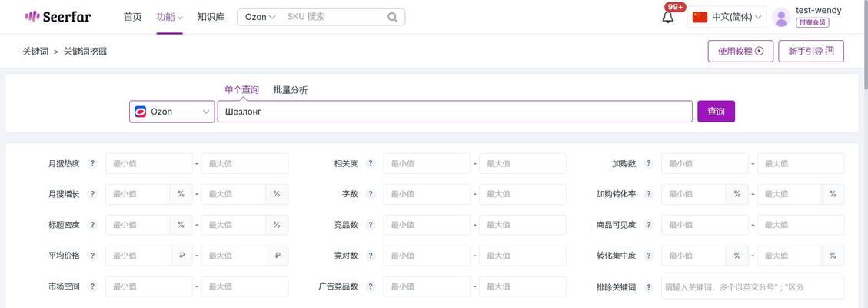The width and height of the screenshot is (868, 308).
Task: Click 平均价格 maximum value field
Action: coord(234,256)
